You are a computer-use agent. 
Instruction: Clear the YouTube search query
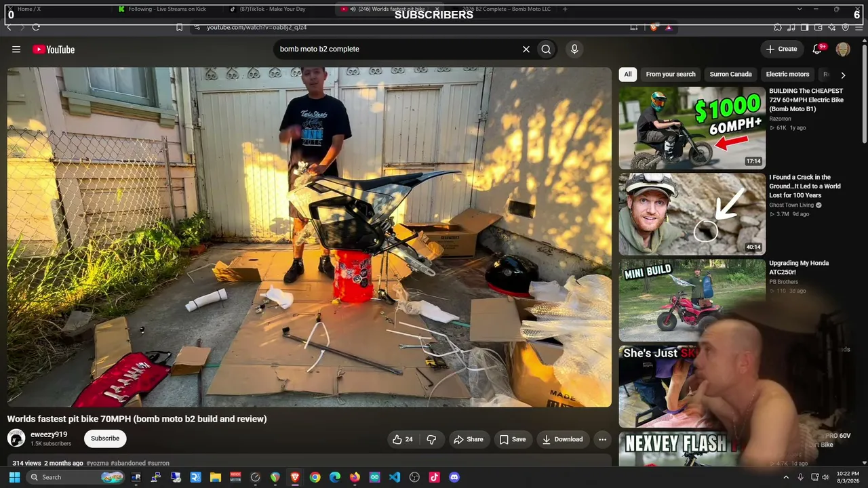coord(526,49)
